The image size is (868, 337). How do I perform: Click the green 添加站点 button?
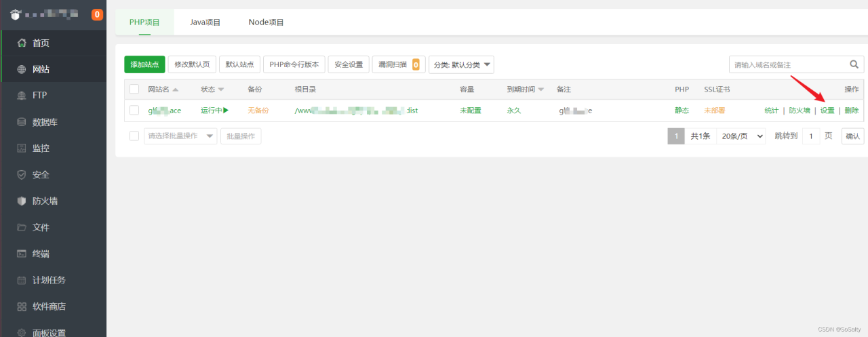coord(144,64)
